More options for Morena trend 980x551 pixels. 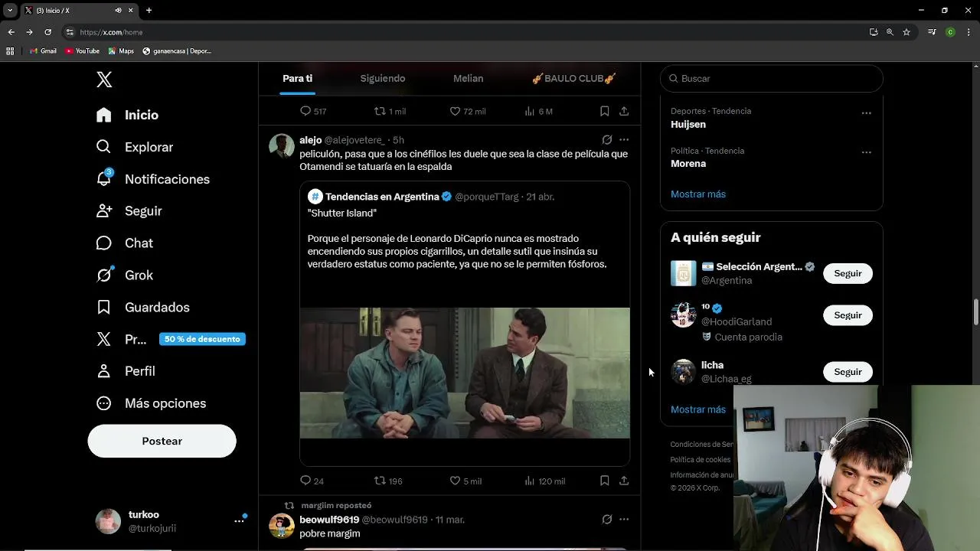(866, 152)
